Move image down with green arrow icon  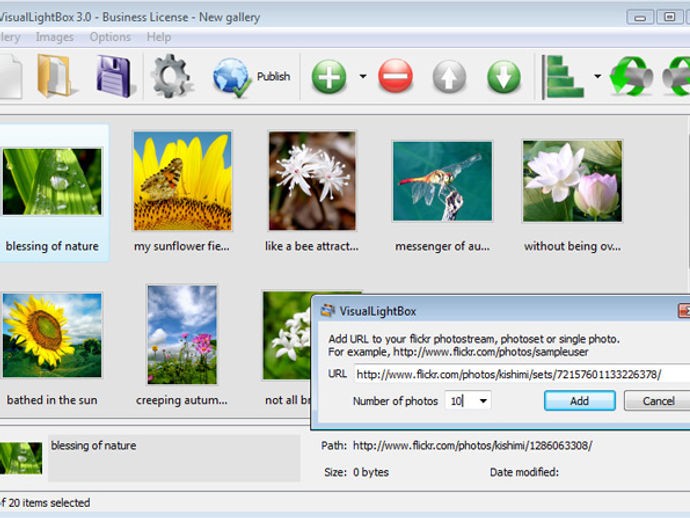tap(504, 77)
